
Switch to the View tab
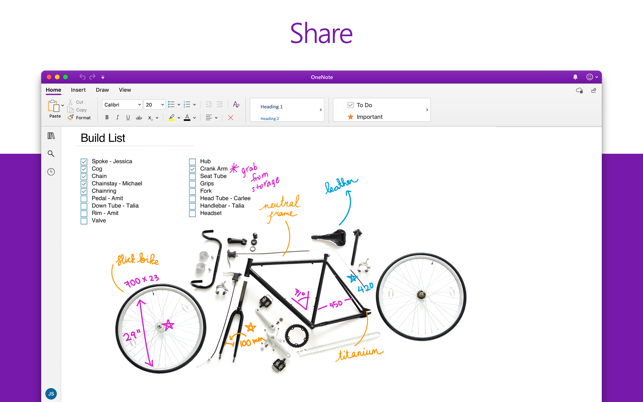point(125,90)
